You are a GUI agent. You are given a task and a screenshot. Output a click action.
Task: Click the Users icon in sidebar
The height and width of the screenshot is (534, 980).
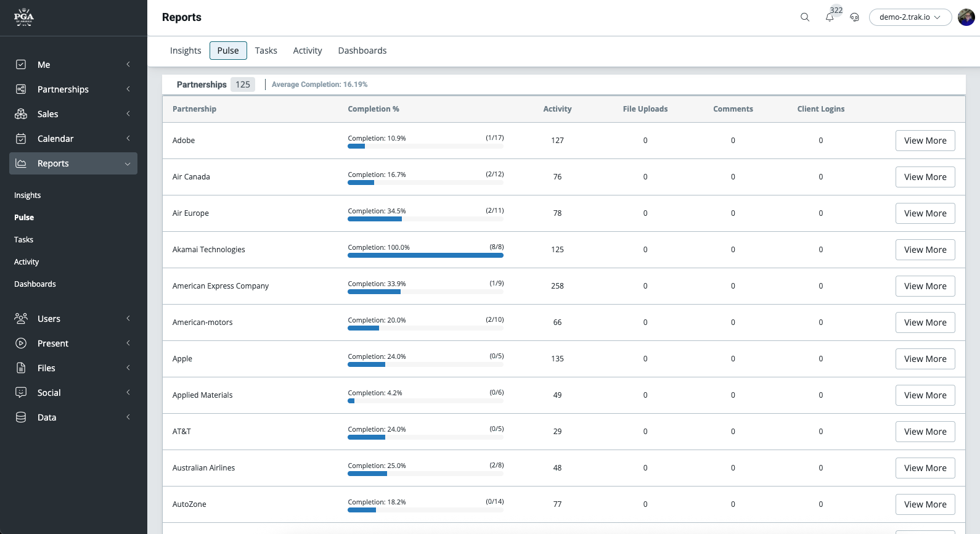tap(21, 318)
